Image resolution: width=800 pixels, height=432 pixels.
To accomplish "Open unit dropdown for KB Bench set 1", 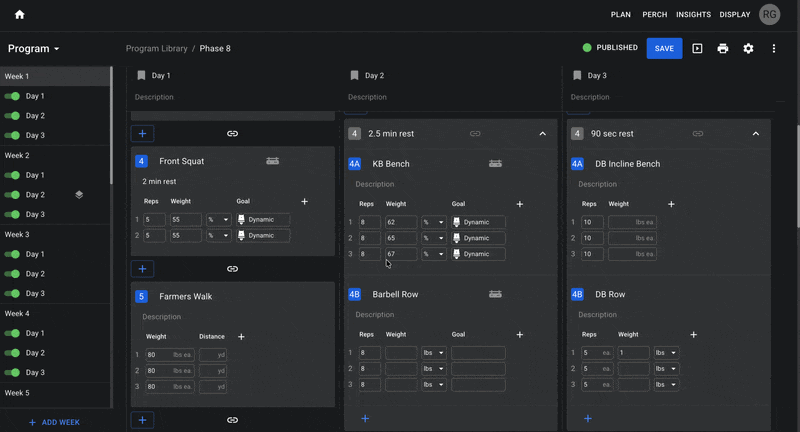I will 434,222.
